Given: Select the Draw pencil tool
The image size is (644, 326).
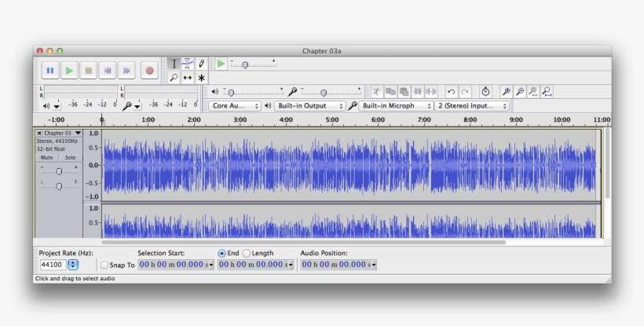Looking at the screenshot, I should coord(202,64).
